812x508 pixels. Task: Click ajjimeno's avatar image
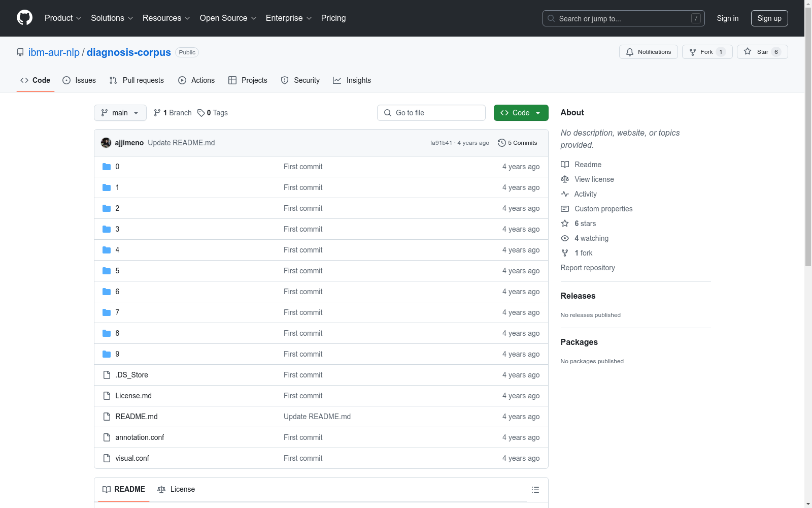click(106, 143)
